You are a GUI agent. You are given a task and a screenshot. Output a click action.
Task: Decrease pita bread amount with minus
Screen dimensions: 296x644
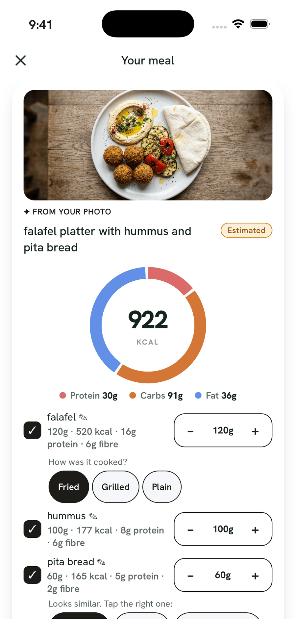coord(190,576)
